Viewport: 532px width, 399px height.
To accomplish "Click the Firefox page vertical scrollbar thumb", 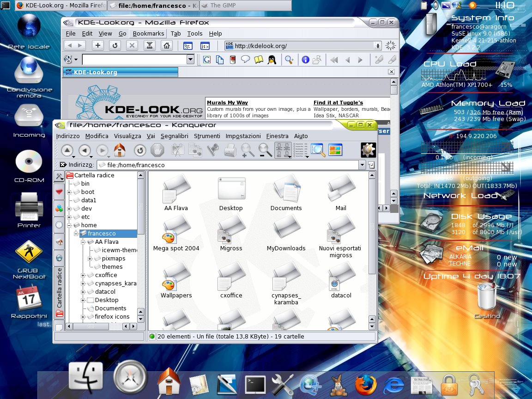I will pos(393,90).
